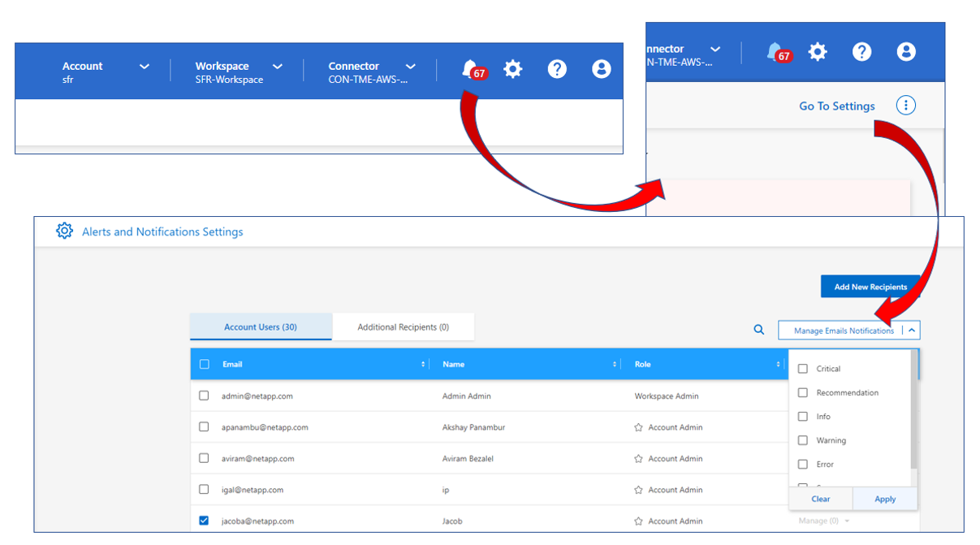Viewport: 980px width, 545px height.
Task: Click the help icon in the right header
Action: pyautogui.click(x=861, y=52)
